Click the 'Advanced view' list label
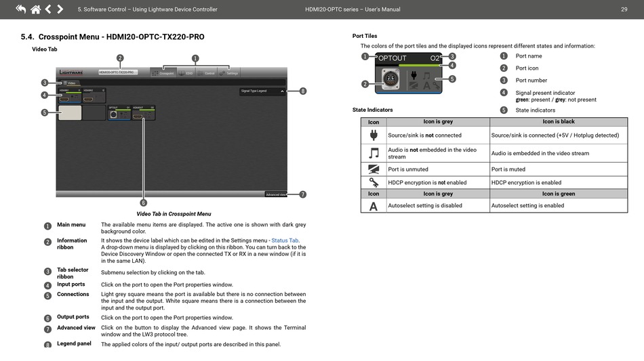The height and width of the screenshot is (361, 644). point(76,327)
